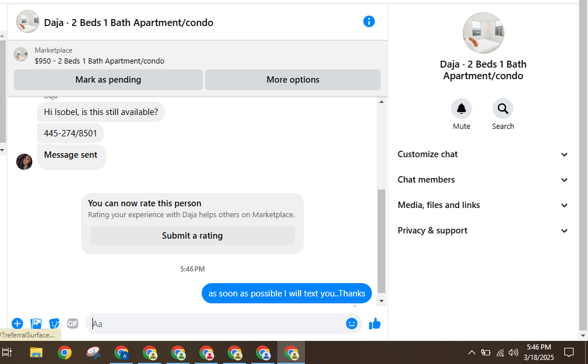The width and height of the screenshot is (588, 364).
Task: Mute this conversation with the bell icon
Action: tap(462, 109)
